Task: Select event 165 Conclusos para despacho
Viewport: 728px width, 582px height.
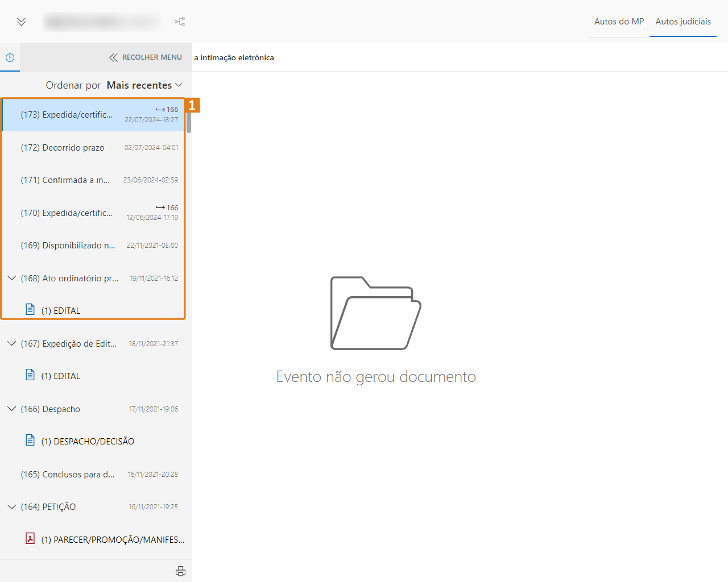Action: tap(68, 475)
